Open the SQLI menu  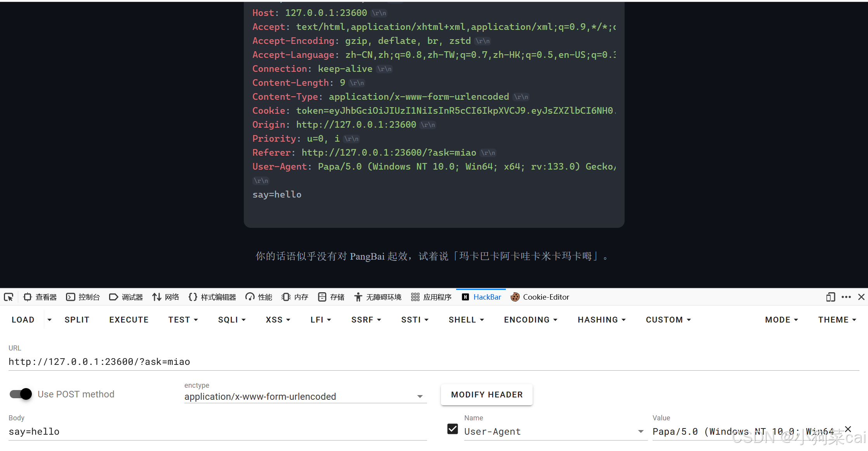232,320
